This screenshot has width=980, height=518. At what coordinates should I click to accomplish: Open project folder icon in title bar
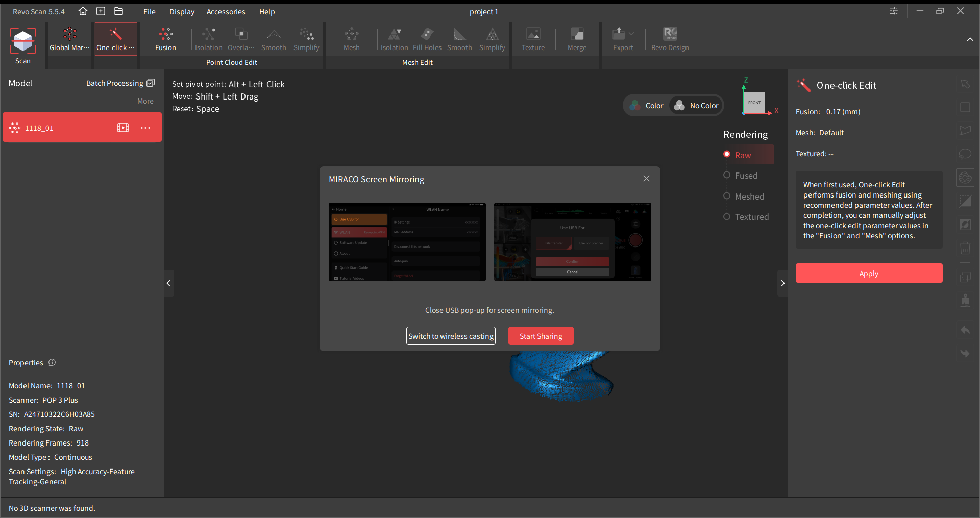pos(119,11)
